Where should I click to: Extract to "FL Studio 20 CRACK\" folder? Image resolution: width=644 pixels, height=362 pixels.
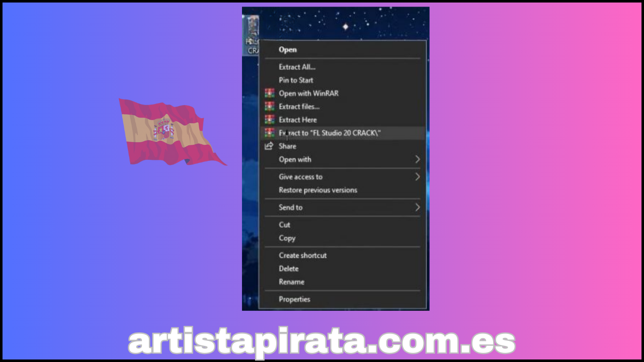(x=330, y=133)
